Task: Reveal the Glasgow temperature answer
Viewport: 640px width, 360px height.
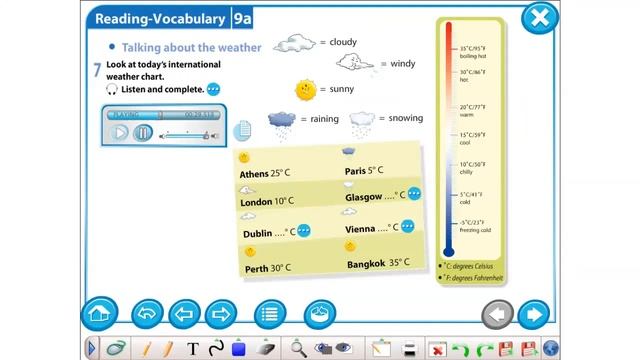Action: pos(414,193)
